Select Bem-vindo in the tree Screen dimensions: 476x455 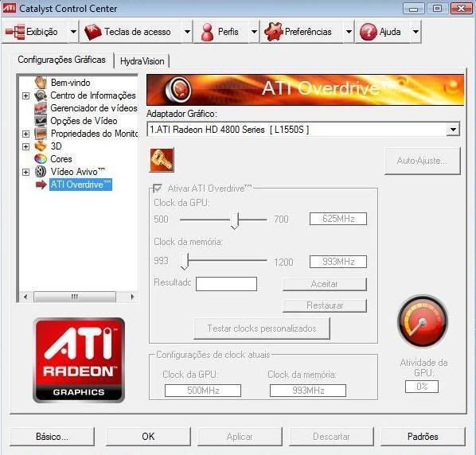[x=70, y=83]
